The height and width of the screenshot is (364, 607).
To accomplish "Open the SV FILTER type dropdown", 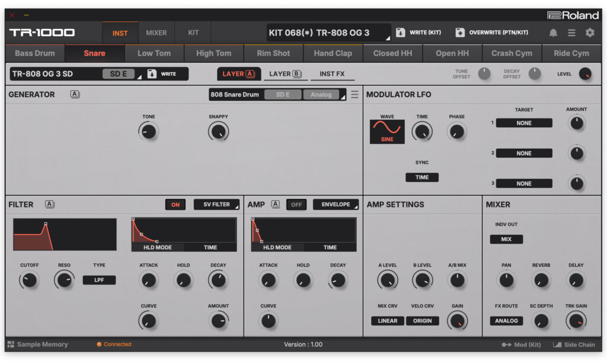I will coord(217,205).
